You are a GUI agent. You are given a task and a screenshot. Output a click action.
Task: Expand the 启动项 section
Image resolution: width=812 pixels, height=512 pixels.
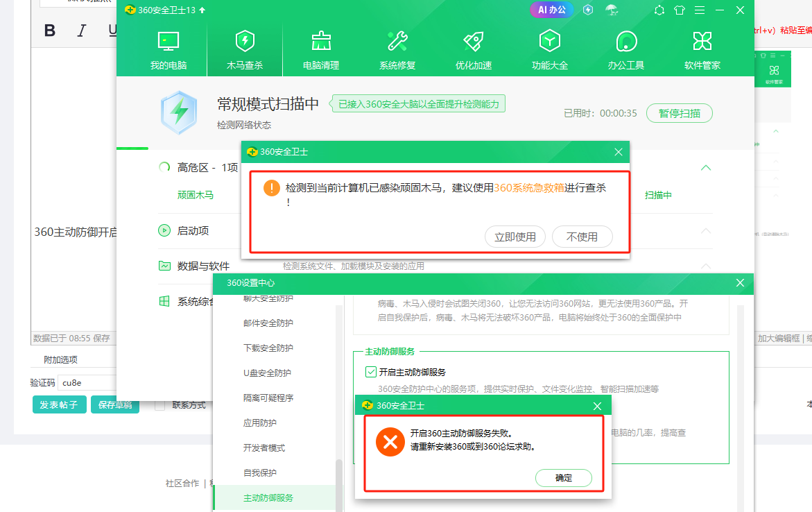pos(706,231)
